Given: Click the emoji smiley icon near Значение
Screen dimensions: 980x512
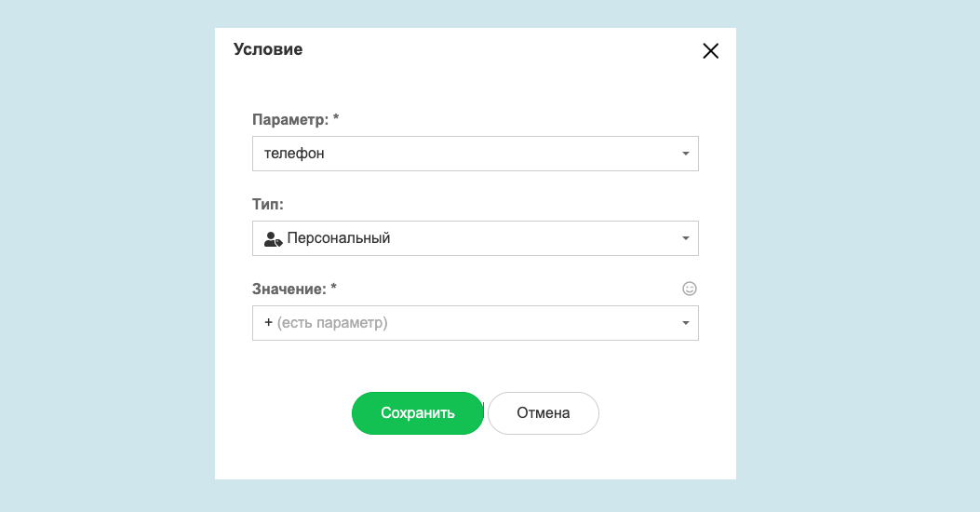Looking at the screenshot, I should [690, 289].
